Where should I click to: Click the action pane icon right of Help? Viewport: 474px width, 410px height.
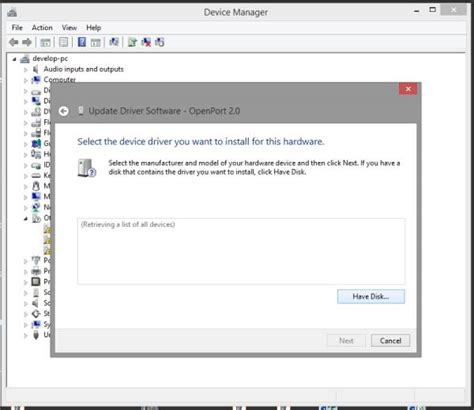coord(96,42)
